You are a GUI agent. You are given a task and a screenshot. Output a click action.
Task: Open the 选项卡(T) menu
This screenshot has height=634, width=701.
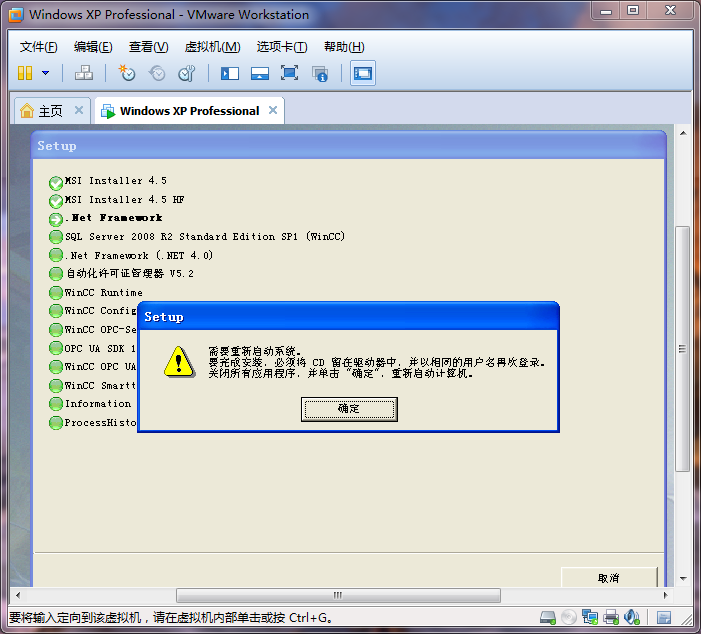282,46
